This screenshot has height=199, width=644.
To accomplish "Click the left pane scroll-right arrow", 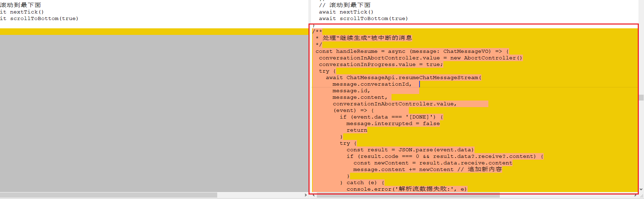I will pos(305,195).
